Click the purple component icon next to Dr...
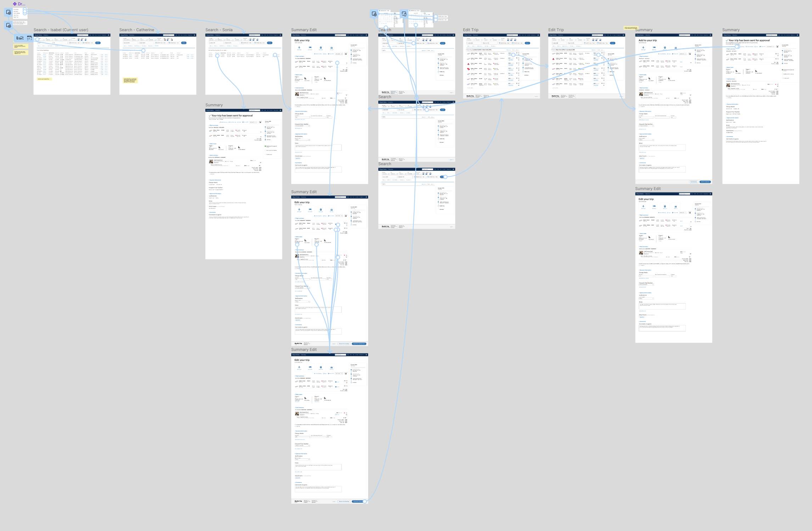The width and height of the screenshot is (812, 531). coord(15,4)
